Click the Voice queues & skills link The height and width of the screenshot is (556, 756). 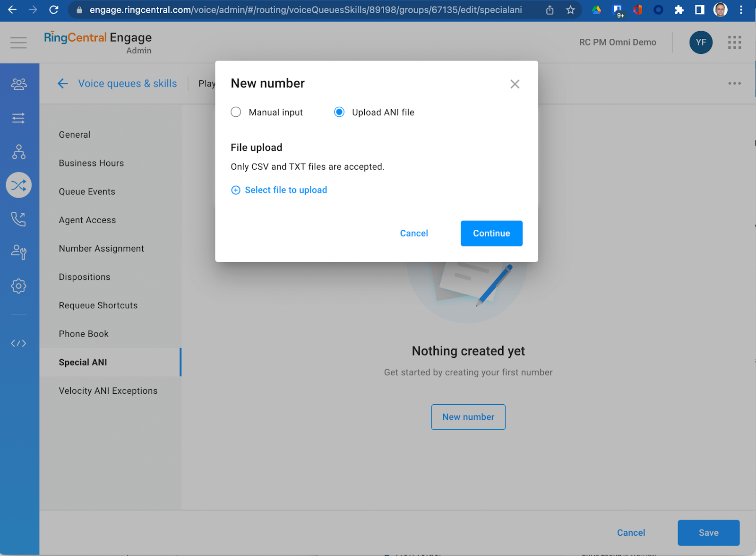pyautogui.click(x=128, y=84)
